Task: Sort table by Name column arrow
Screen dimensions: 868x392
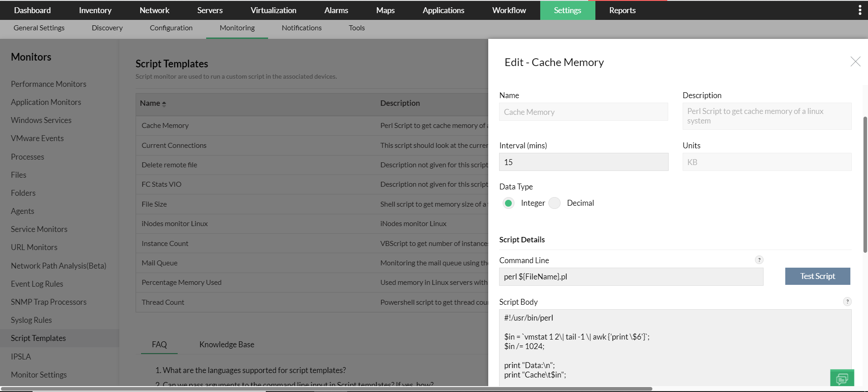Action: click(164, 104)
